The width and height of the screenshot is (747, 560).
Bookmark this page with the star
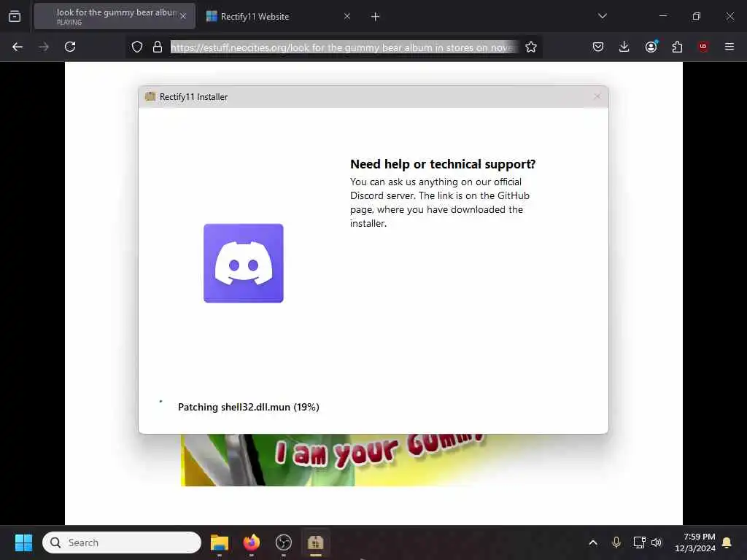pos(531,47)
